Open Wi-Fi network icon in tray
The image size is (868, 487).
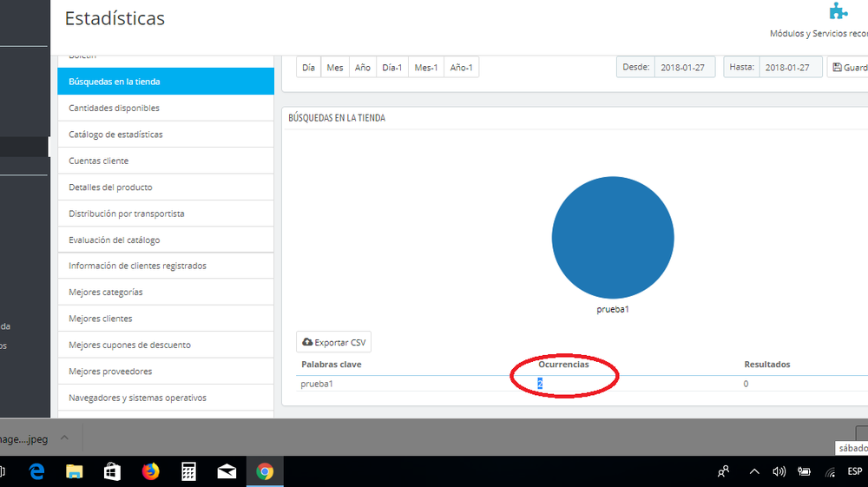point(830,471)
